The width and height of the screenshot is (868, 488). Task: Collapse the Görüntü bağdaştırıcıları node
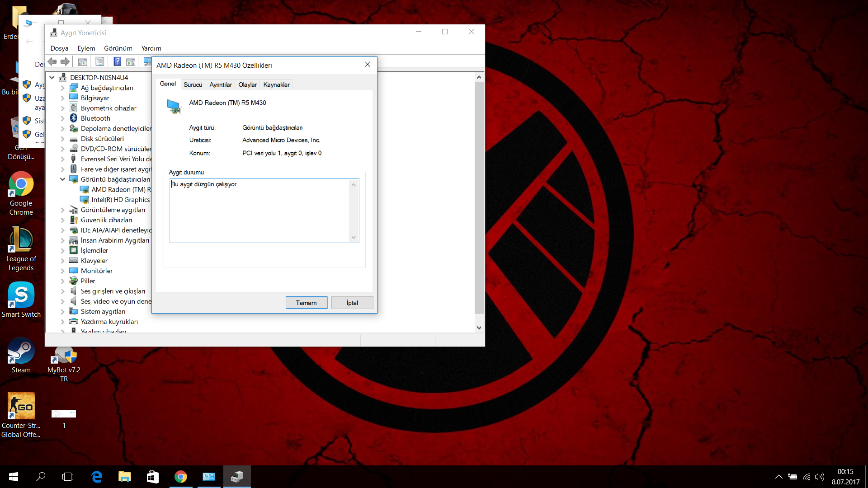click(62, 179)
